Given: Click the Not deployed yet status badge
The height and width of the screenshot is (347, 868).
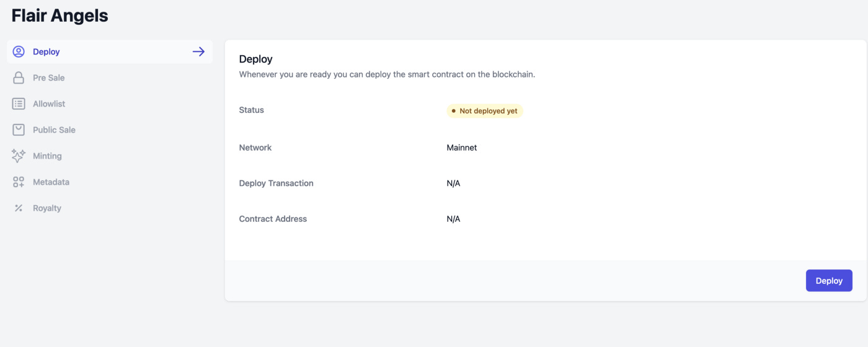Looking at the screenshot, I should pos(485,111).
